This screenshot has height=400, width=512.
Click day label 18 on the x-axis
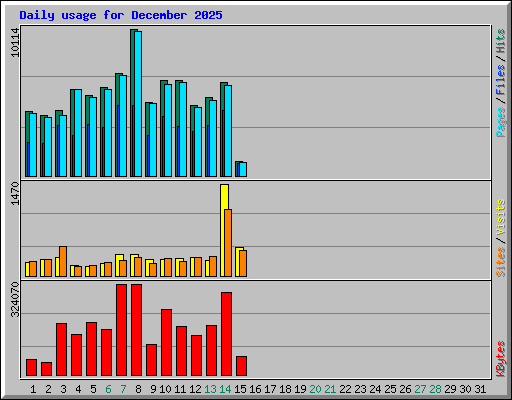[x=285, y=389]
